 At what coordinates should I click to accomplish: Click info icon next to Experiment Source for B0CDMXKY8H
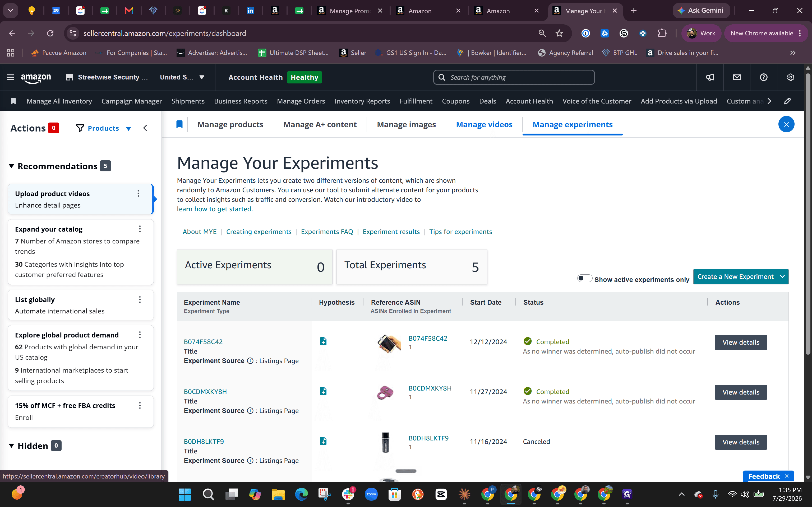click(250, 410)
